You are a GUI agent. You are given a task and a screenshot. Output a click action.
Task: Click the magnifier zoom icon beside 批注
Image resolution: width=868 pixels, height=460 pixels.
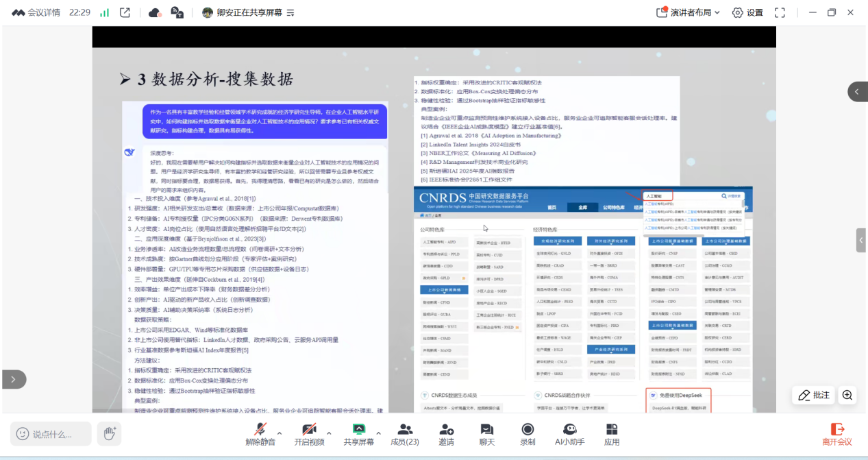pos(847,395)
